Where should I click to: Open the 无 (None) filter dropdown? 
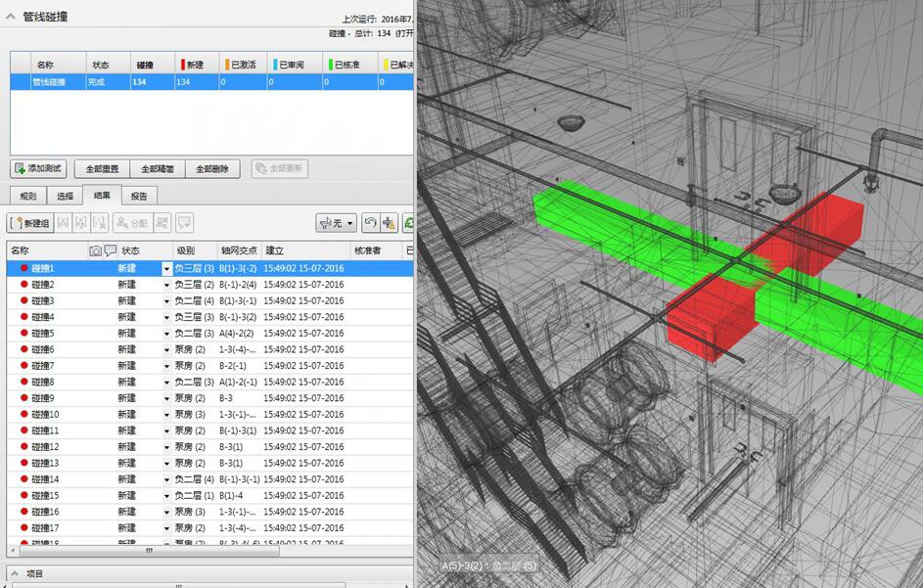click(336, 223)
